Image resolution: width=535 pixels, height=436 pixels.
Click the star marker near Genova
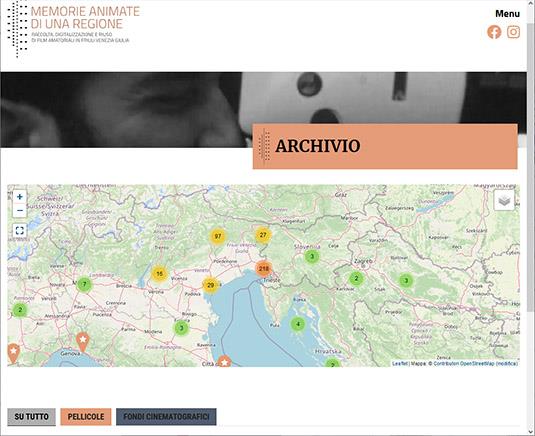pos(83,341)
